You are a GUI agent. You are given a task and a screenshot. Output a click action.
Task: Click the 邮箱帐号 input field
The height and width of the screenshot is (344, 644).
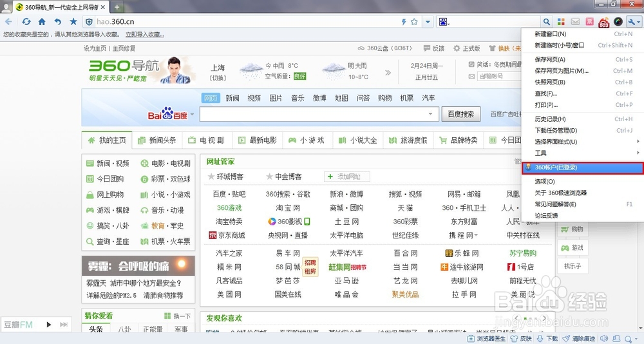tap(498, 77)
